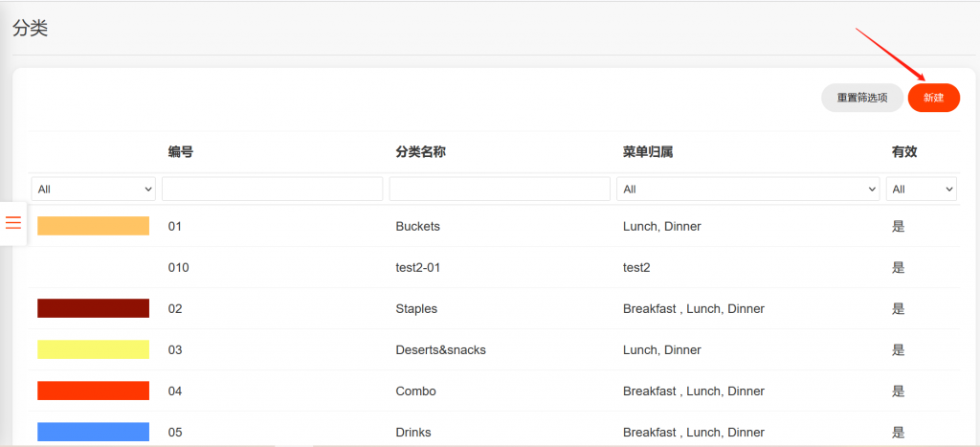Click 是 in the Staples row

898,309
